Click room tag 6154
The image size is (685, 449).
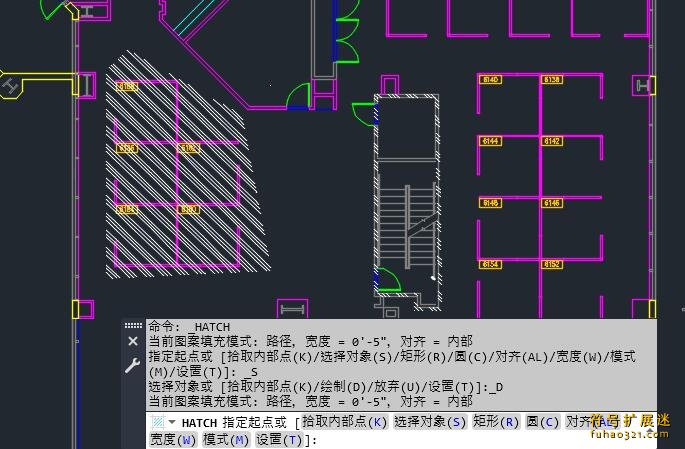click(x=490, y=264)
